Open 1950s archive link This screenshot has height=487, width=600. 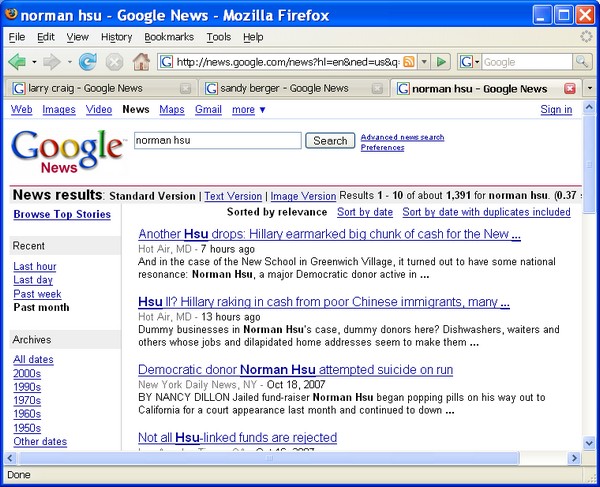pyautogui.click(x=27, y=428)
